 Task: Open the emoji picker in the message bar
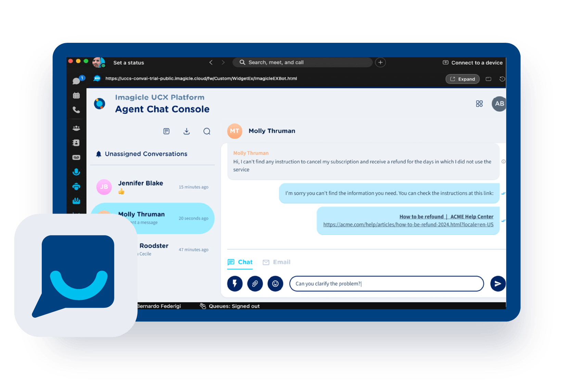[x=275, y=283]
